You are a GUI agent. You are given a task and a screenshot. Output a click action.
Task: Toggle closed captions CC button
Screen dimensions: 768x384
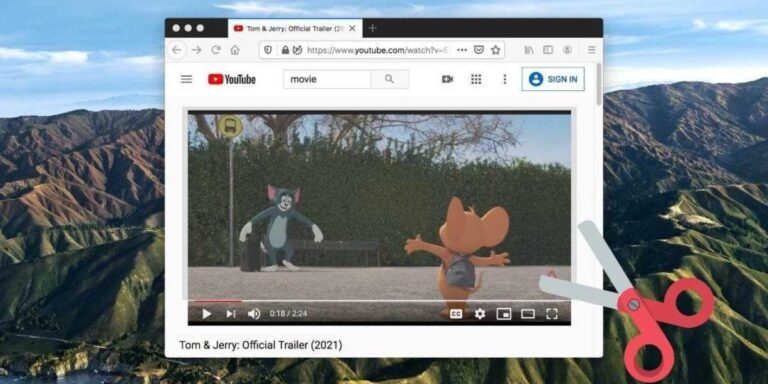(456, 314)
